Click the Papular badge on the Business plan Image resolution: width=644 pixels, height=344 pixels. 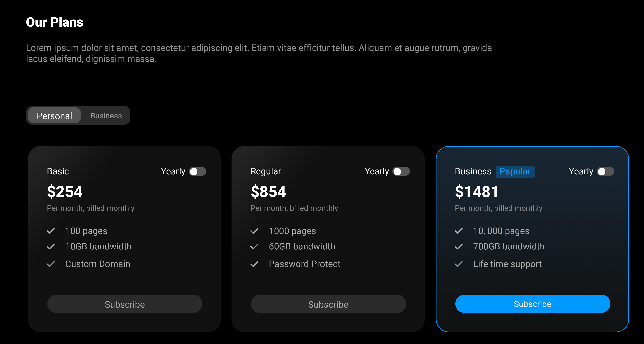[x=515, y=171]
